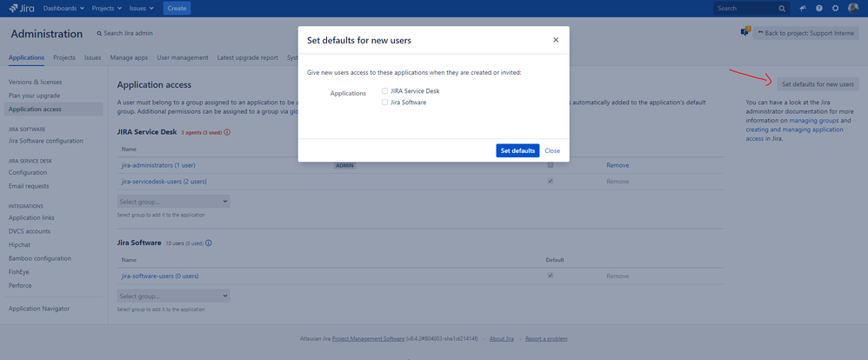Click the Search Jira admin field
The width and height of the screenshot is (868, 360).
click(x=124, y=33)
